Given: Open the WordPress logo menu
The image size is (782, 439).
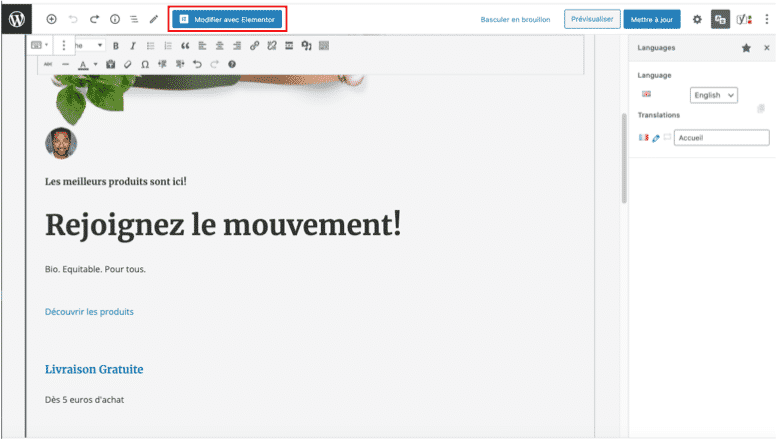Looking at the screenshot, I should [16, 19].
